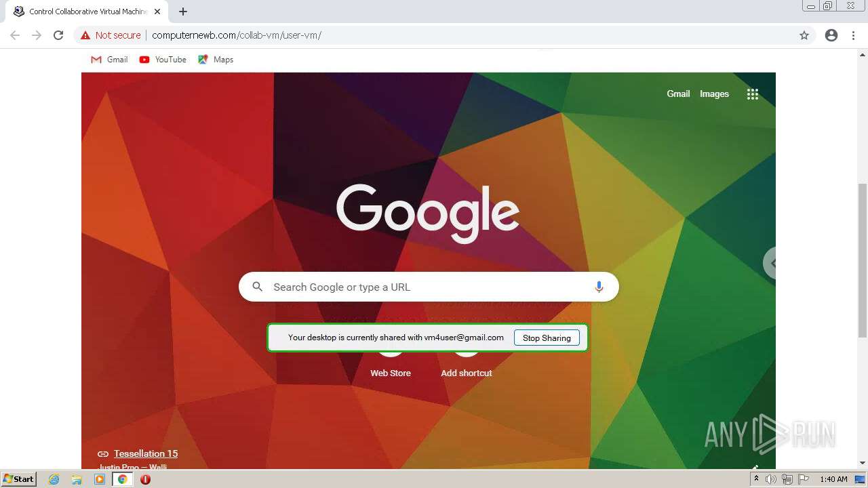The image size is (868, 488).
Task: Click the taskbar clock showing 1:40 AM
Action: pos(833,479)
